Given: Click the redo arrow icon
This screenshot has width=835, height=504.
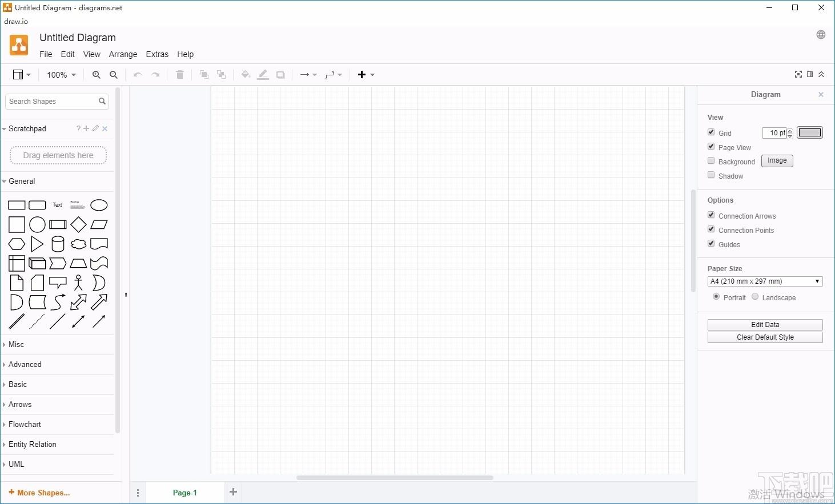Looking at the screenshot, I should coord(155,75).
